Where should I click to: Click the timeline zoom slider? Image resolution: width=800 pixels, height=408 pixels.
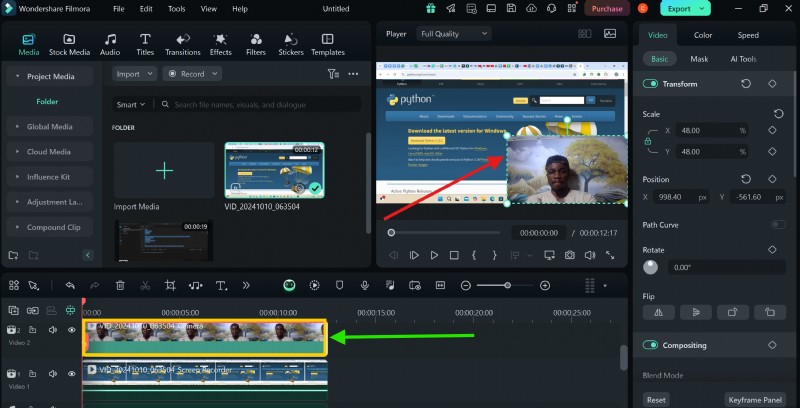507,286
